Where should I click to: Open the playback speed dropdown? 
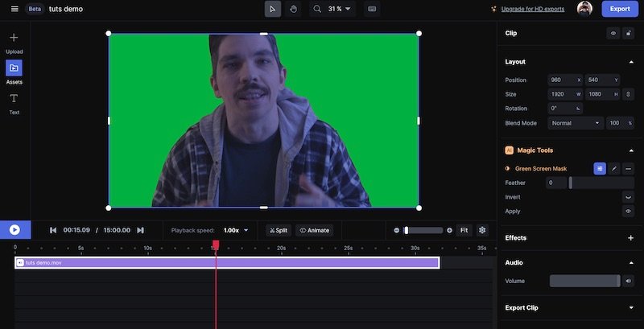(236, 230)
